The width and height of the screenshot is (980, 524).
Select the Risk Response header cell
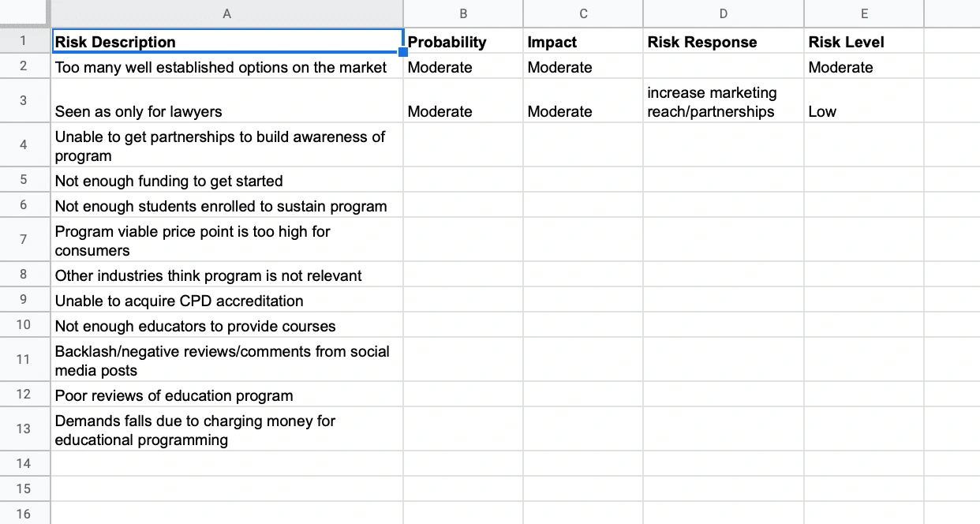(724, 42)
